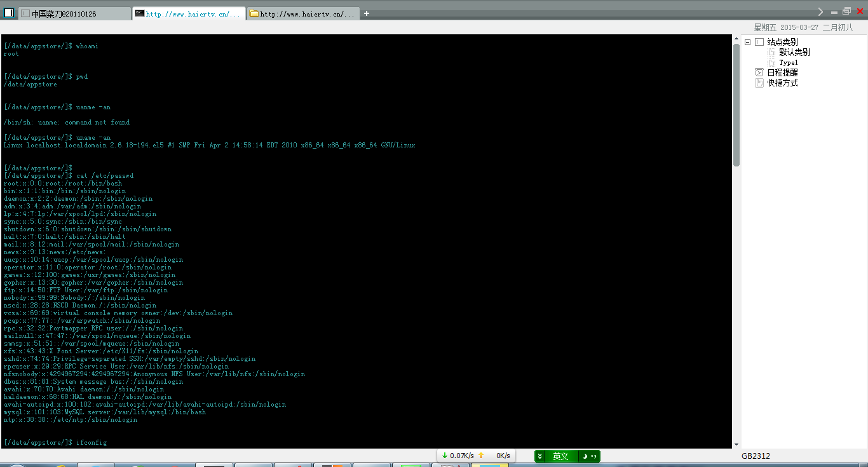Close the application with the red X
The height and width of the screenshot is (467, 868).
tap(860, 11)
